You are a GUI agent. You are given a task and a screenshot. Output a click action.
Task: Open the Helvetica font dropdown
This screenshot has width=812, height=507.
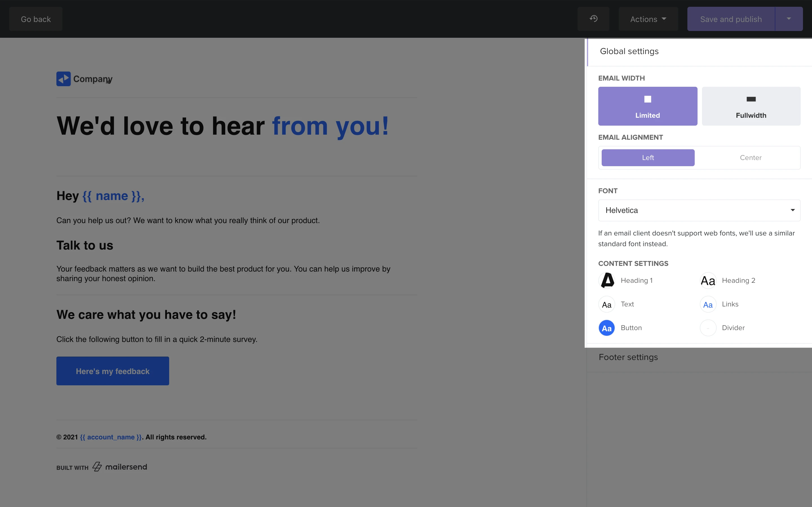point(699,210)
